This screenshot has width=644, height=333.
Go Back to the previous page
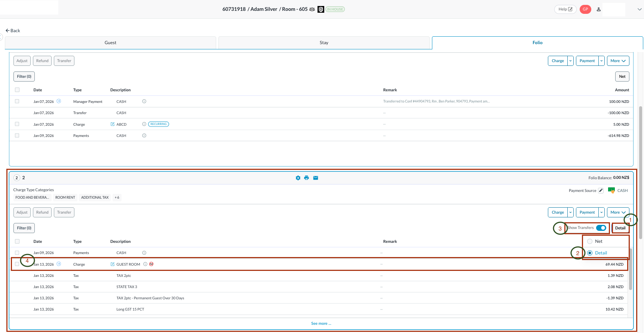[x=13, y=31]
